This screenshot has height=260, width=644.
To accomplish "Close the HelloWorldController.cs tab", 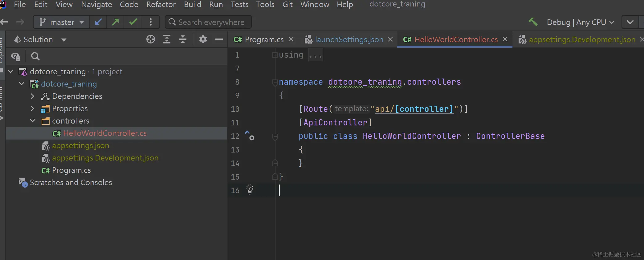I will click(x=505, y=39).
